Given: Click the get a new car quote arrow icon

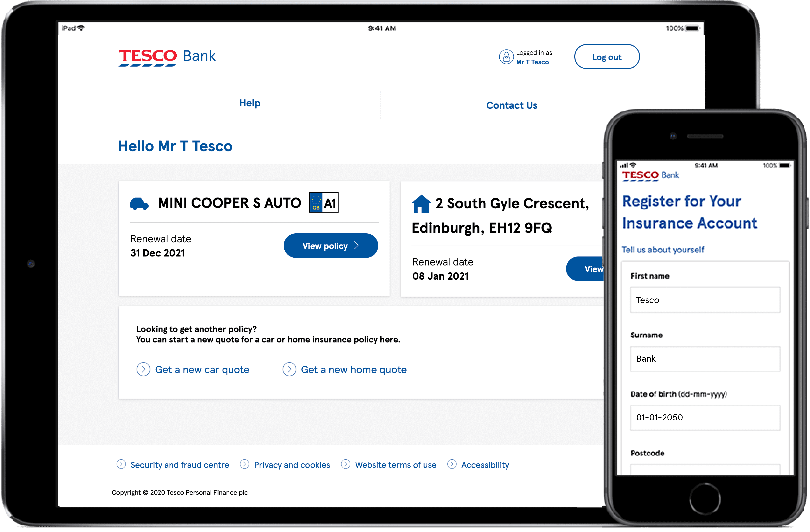Looking at the screenshot, I should 143,369.
